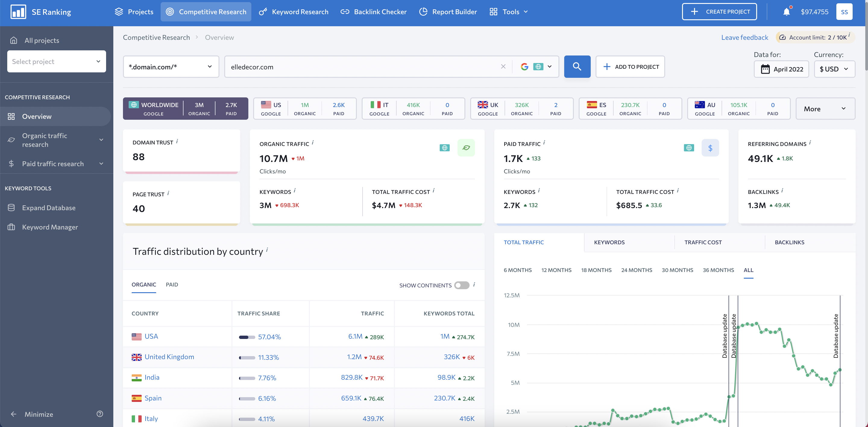This screenshot has width=868, height=427.
Task: Click the Add to Project button
Action: [630, 66]
